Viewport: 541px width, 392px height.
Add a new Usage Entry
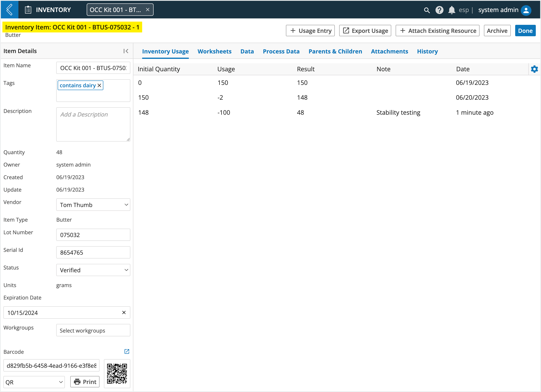(x=310, y=31)
